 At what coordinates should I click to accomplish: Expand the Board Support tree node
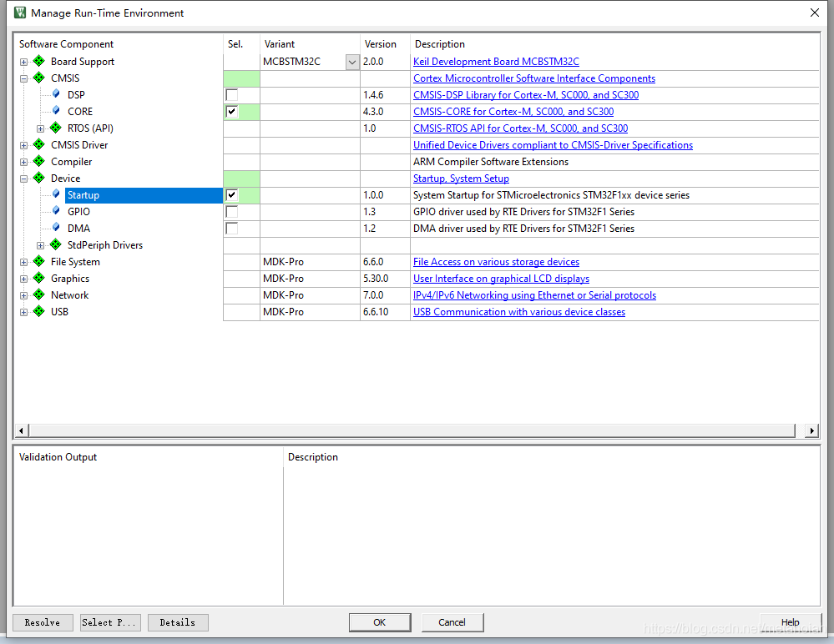tap(23, 63)
